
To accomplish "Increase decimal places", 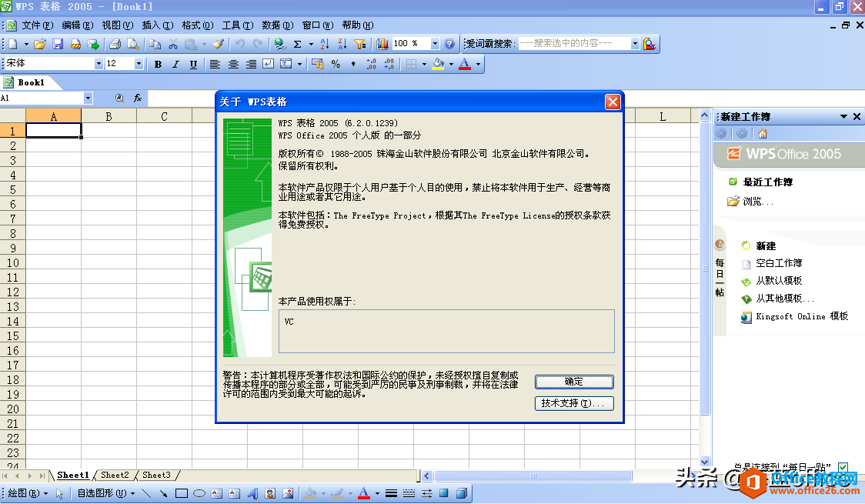I will pos(371,65).
